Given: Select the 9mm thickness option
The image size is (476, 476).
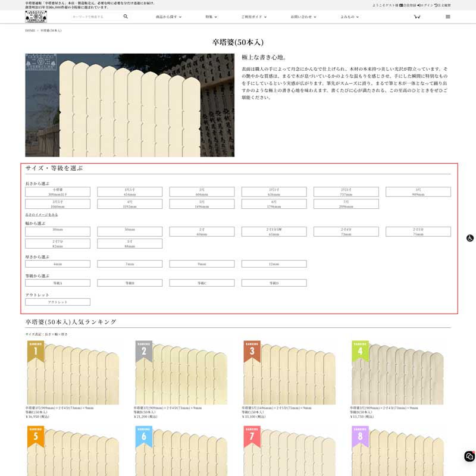Looking at the screenshot, I should [202, 263].
